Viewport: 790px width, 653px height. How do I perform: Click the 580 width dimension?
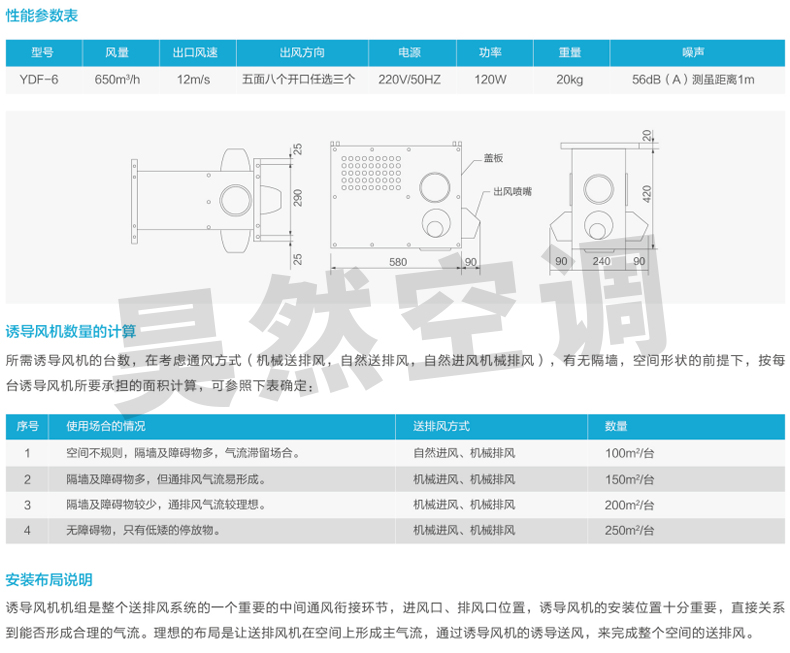coord(397,262)
